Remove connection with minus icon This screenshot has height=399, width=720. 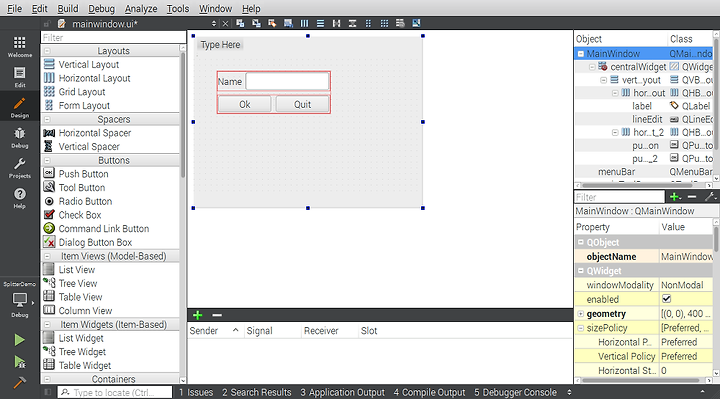click(x=217, y=315)
